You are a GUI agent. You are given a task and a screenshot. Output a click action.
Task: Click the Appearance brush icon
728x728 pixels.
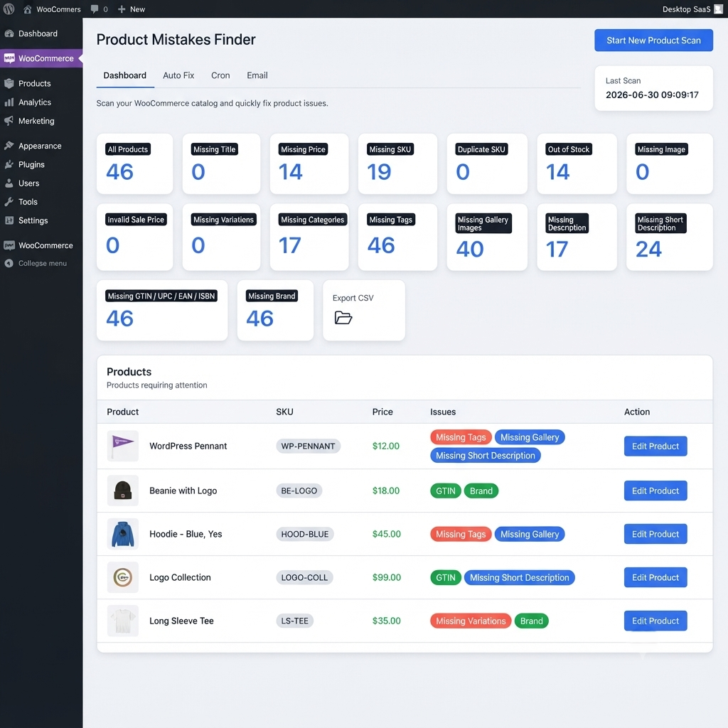click(9, 145)
